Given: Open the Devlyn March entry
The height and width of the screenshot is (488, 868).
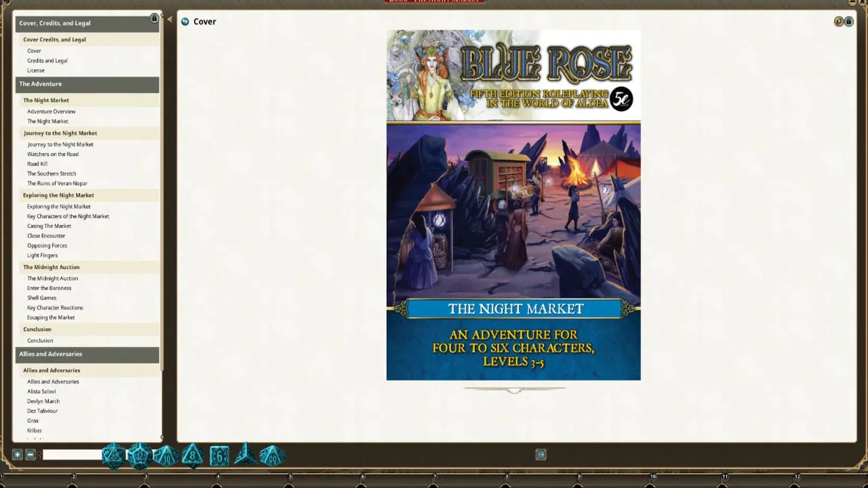Looking at the screenshot, I should click(43, 401).
